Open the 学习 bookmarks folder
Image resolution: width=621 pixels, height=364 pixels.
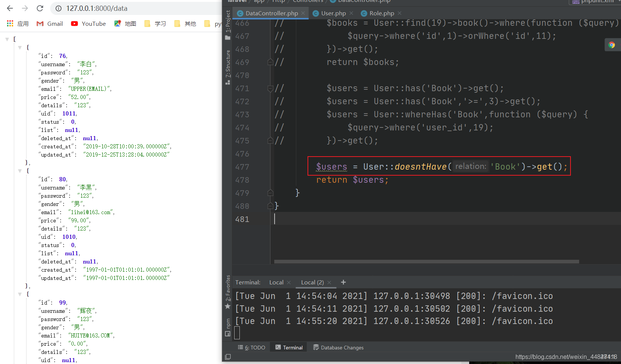click(155, 24)
